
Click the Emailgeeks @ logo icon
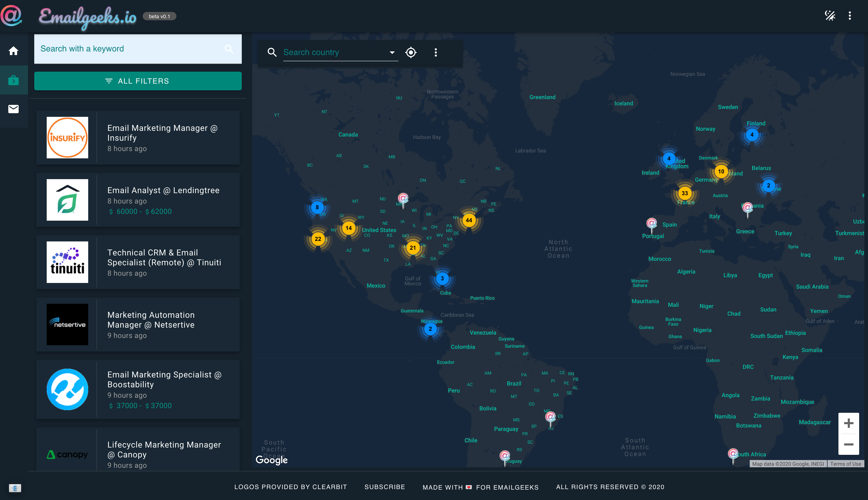coord(11,16)
